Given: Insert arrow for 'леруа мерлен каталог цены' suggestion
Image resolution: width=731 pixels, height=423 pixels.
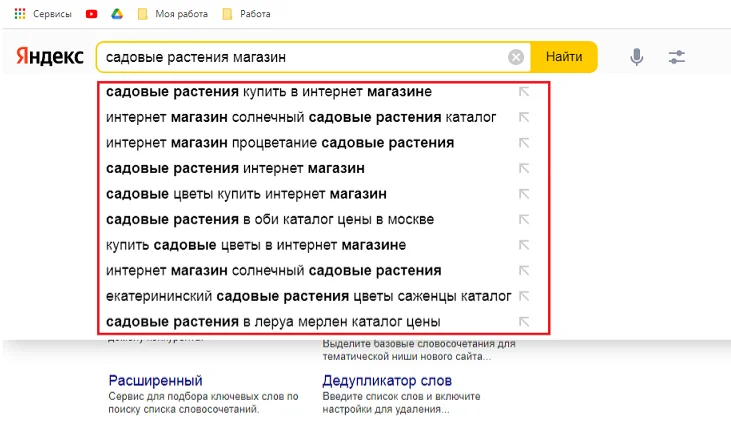Looking at the screenshot, I should (x=524, y=322).
